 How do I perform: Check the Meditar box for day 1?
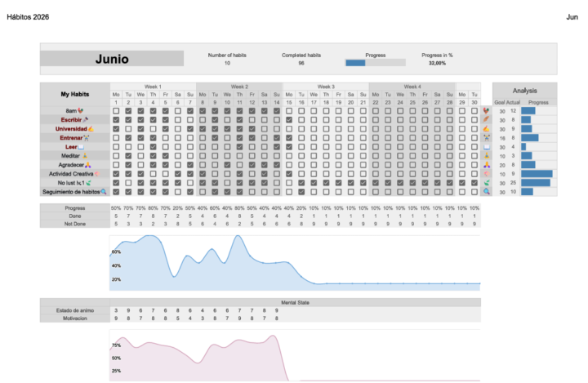point(116,156)
